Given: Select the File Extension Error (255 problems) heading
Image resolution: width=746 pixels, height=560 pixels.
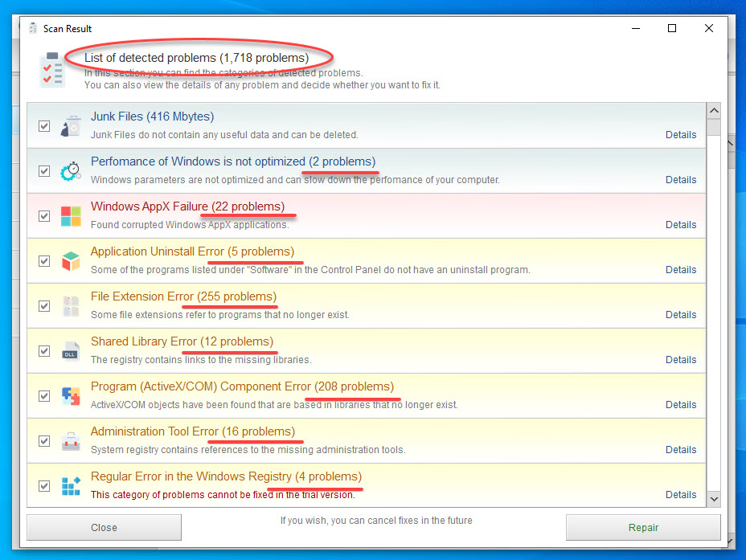Looking at the screenshot, I should 183,296.
